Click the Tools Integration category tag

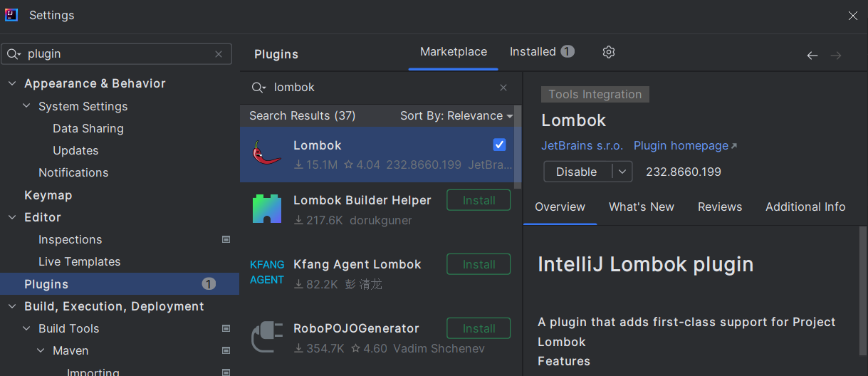[595, 94]
